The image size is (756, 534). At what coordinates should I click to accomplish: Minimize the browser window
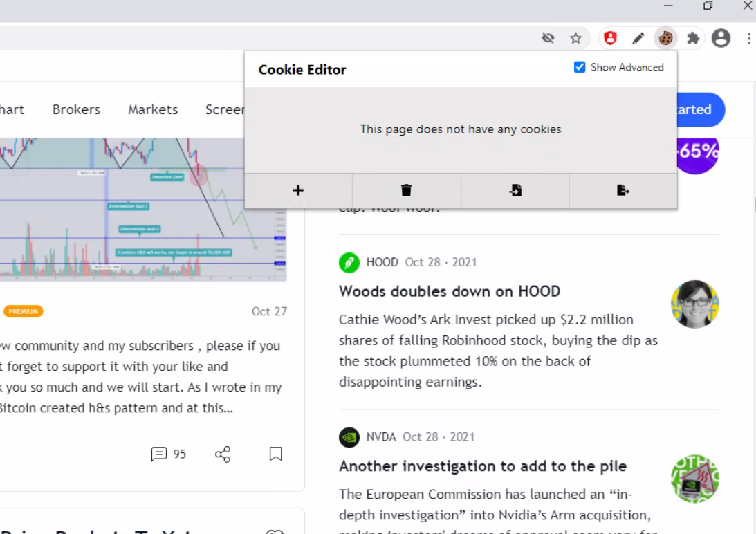coord(668,6)
